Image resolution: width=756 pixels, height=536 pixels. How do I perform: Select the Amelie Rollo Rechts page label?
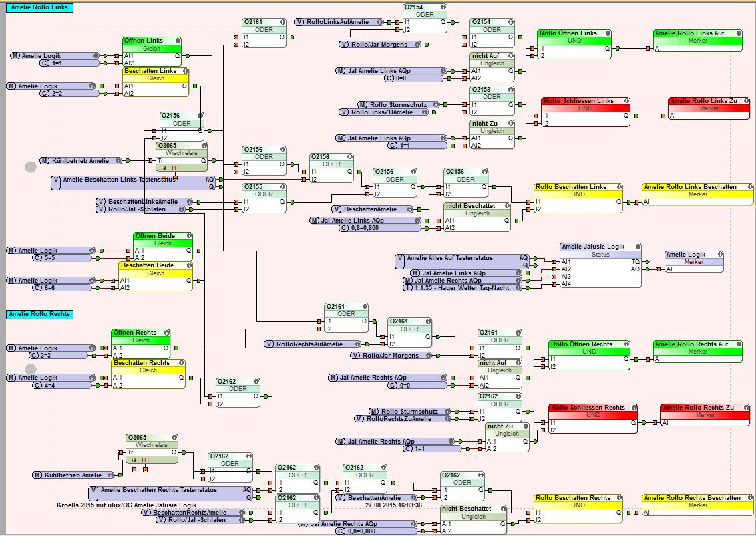coord(39,314)
